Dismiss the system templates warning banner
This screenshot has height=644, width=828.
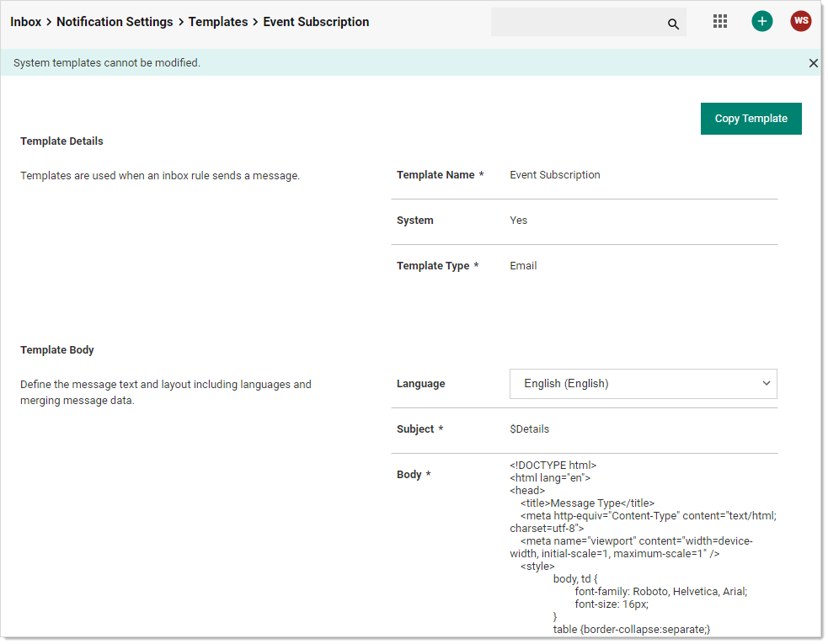point(813,63)
